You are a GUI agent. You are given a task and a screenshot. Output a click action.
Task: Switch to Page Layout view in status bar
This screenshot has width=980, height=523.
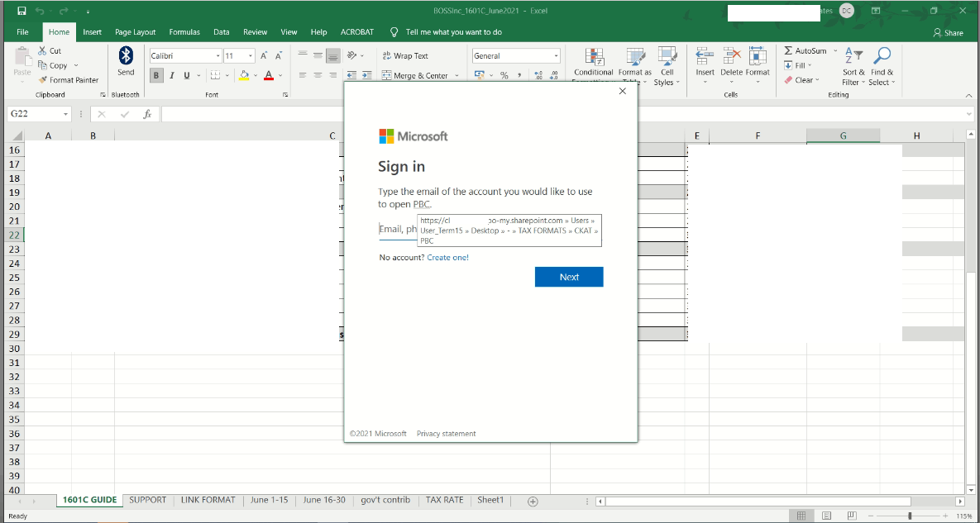[x=826, y=516]
